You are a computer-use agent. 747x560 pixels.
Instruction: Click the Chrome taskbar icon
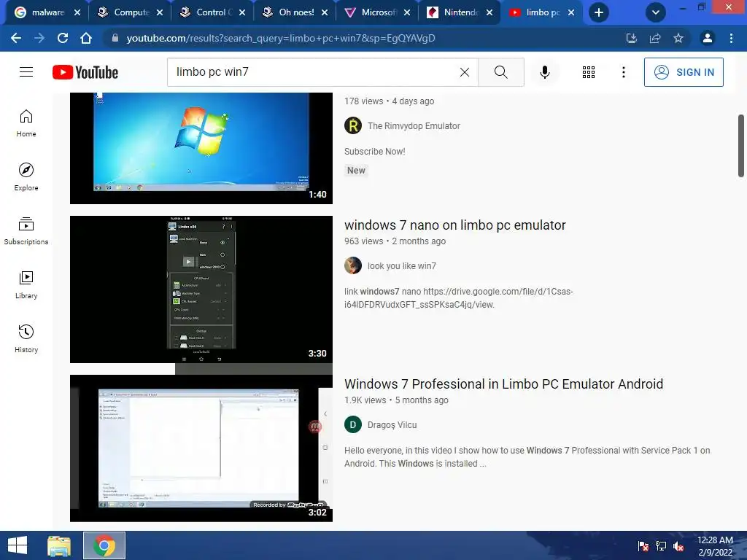[x=104, y=545]
